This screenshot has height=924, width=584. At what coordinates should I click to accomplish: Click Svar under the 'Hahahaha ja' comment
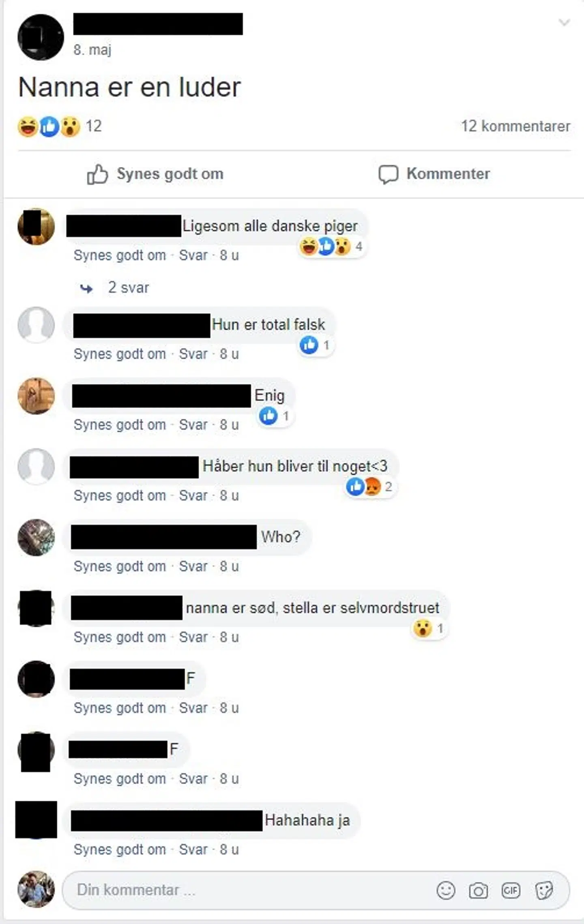(193, 849)
